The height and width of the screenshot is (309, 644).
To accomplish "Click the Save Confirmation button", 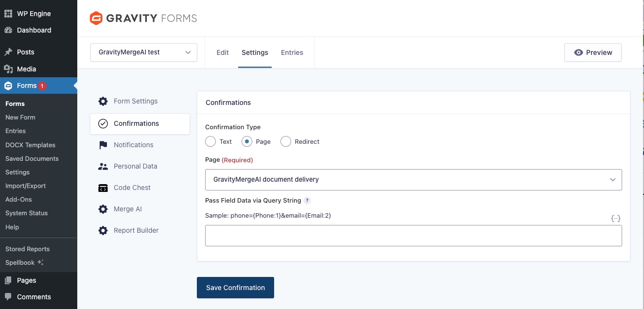I will coord(235,288).
